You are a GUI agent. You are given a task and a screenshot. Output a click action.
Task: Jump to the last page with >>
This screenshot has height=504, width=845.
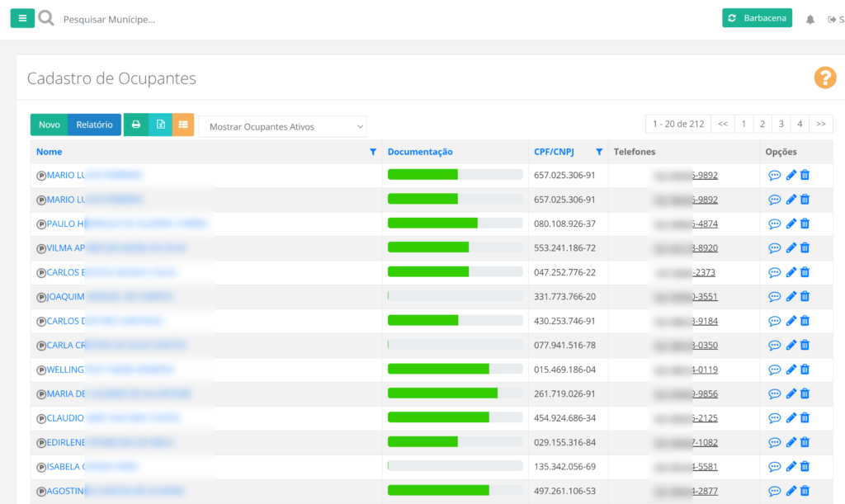(x=820, y=124)
